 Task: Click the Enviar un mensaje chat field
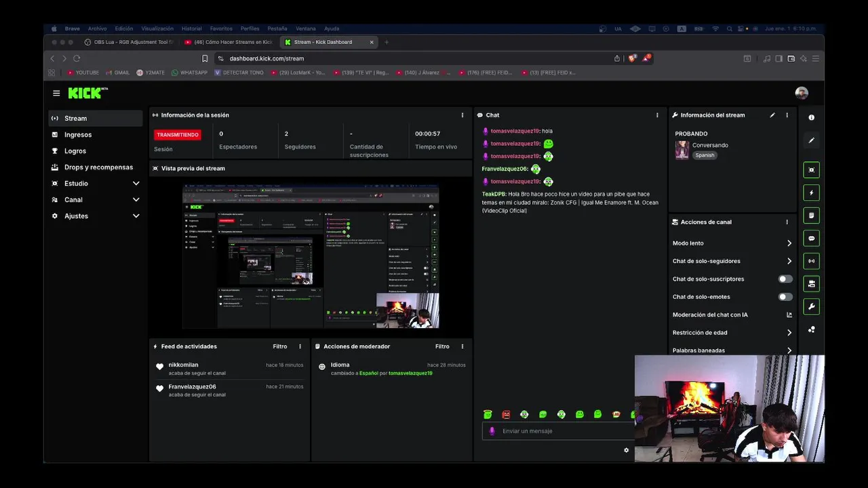coord(559,431)
